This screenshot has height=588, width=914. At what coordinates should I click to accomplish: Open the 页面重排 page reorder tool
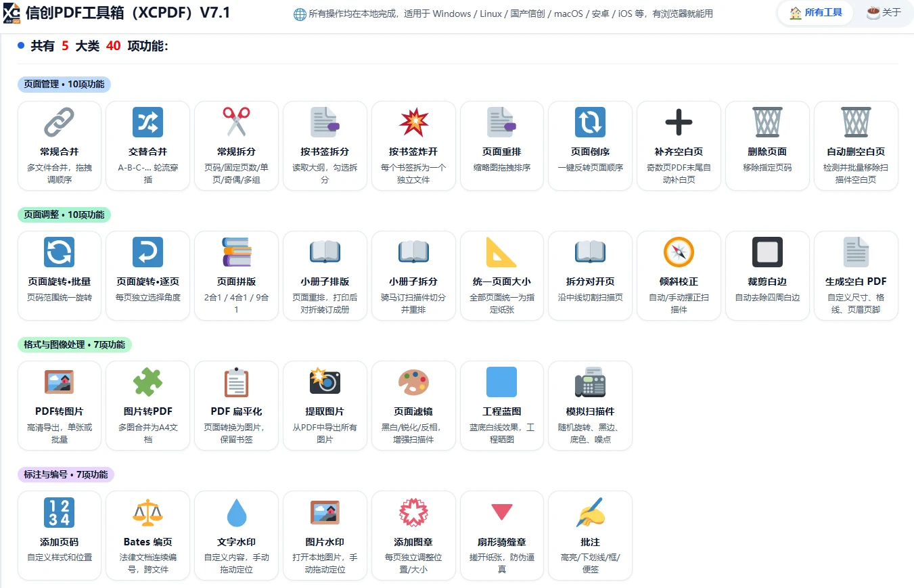click(x=502, y=145)
